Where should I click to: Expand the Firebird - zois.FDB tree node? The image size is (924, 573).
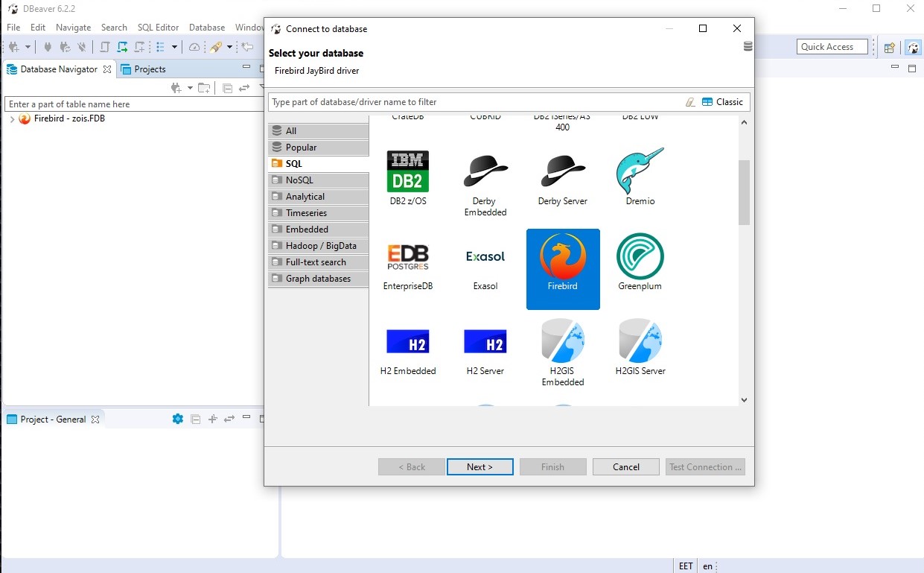pyautogui.click(x=12, y=119)
